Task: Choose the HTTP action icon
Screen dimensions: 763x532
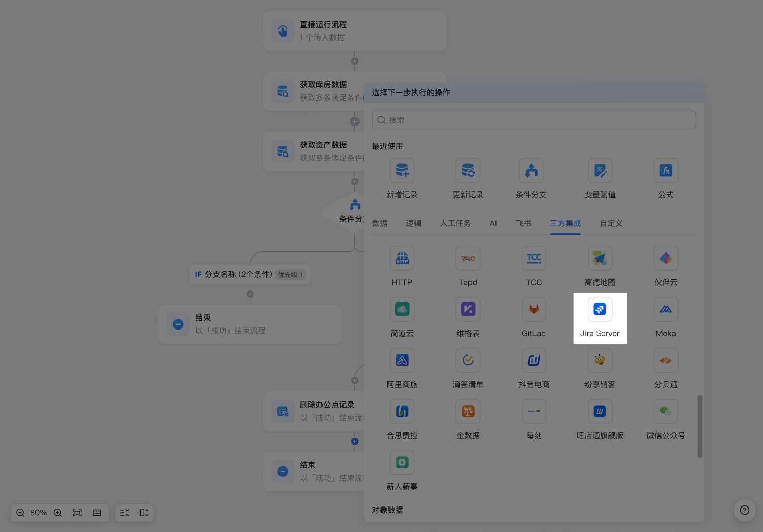Action: (x=402, y=258)
